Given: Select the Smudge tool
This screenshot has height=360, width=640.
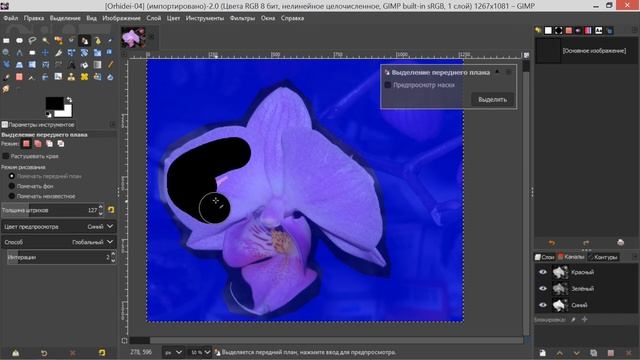Looking at the screenshot, I should (6, 89).
